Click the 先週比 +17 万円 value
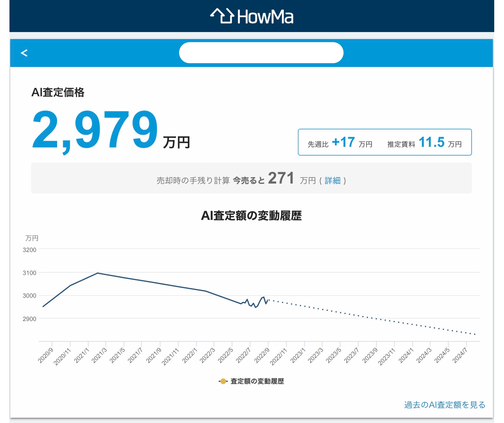Viewport: 504px width, 423px height. coord(340,143)
